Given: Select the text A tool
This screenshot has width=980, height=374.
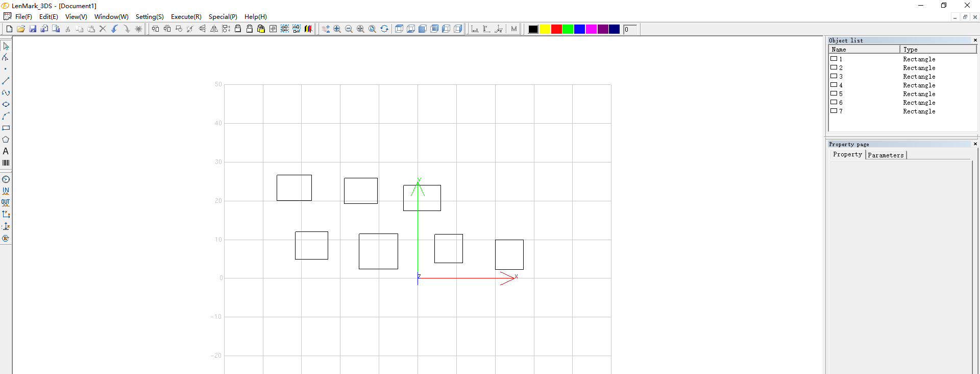Looking at the screenshot, I should click(6, 151).
